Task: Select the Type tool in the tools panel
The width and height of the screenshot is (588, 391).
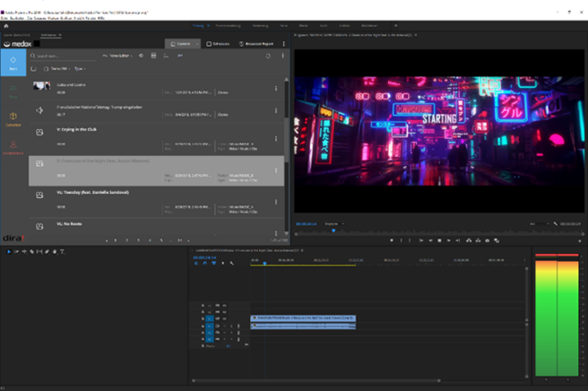Action: coord(63,252)
